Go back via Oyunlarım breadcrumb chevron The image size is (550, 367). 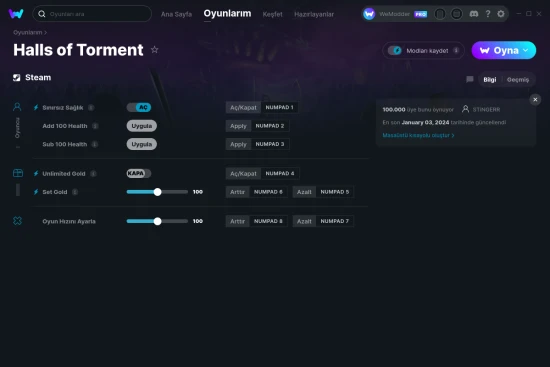point(46,32)
